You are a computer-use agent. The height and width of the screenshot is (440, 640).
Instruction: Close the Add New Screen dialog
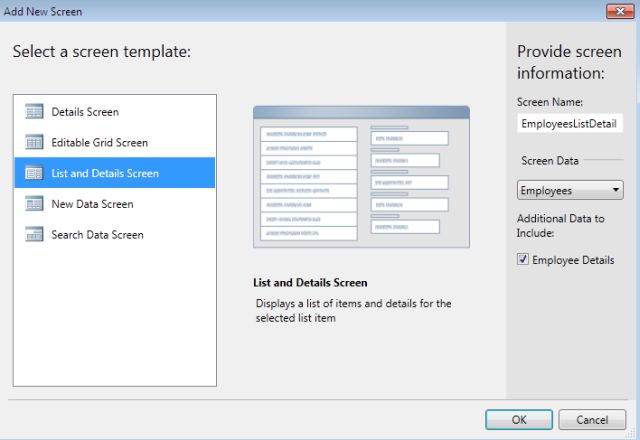[620, 11]
